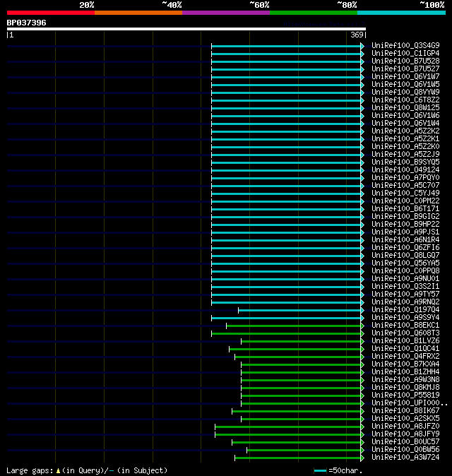Select the UniRef100_A9RNQ2 entry

pos(405,302)
